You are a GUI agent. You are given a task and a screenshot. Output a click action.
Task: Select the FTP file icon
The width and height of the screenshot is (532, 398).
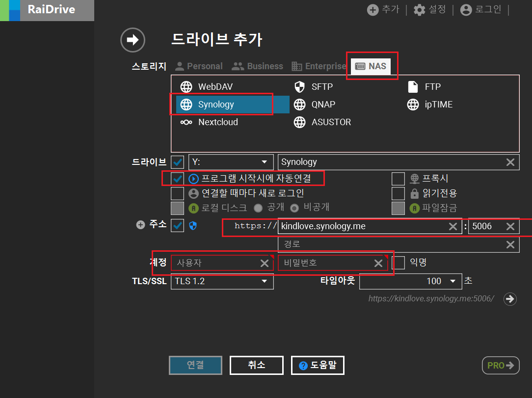coord(413,87)
